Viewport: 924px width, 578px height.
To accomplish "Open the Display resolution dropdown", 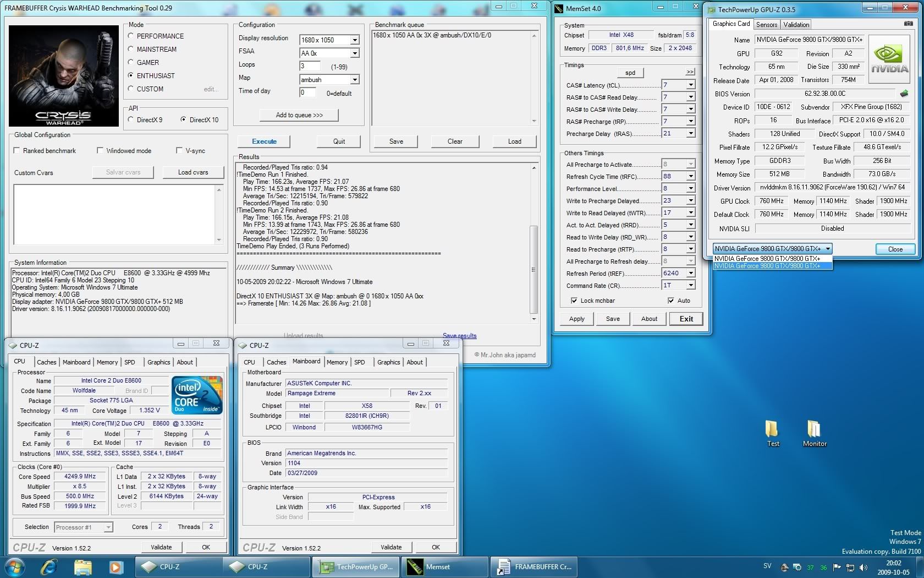I will (355, 40).
